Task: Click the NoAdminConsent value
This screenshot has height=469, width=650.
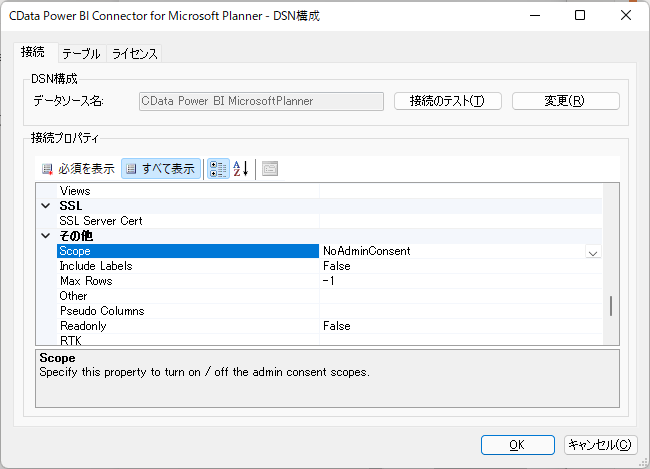Action: click(x=367, y=251)
